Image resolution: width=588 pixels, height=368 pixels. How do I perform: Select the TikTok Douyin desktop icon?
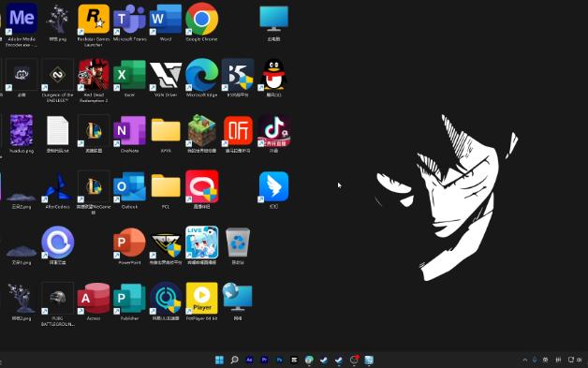273,134
